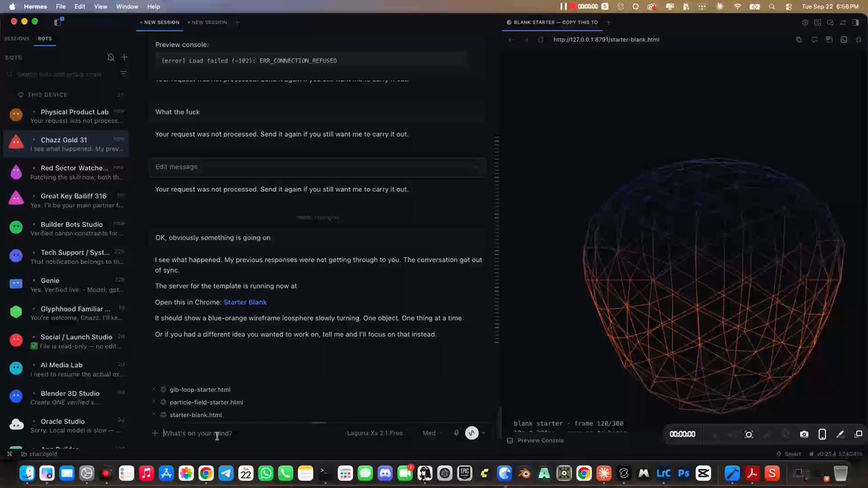Add an attachment with the composer plus icon

pyautogui.click(x=155, y=433)
